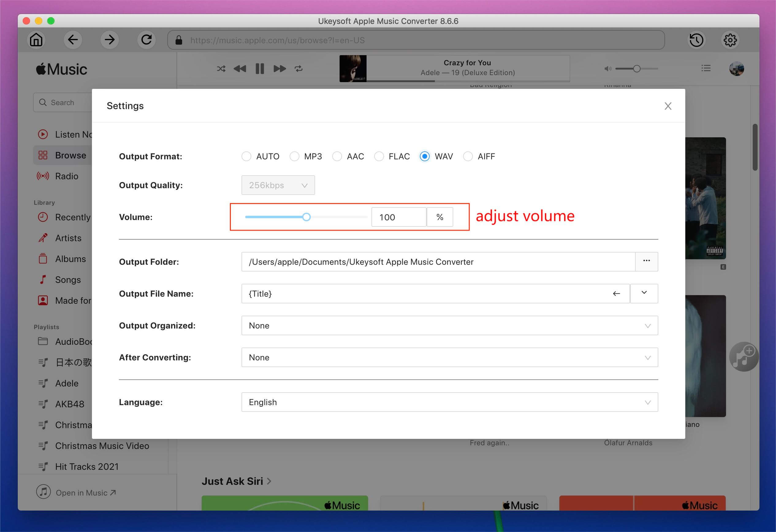The height and width of the screenshot is (532, 776).
Task: Expand the Output Quality dropdown
Action: [278, 185]
